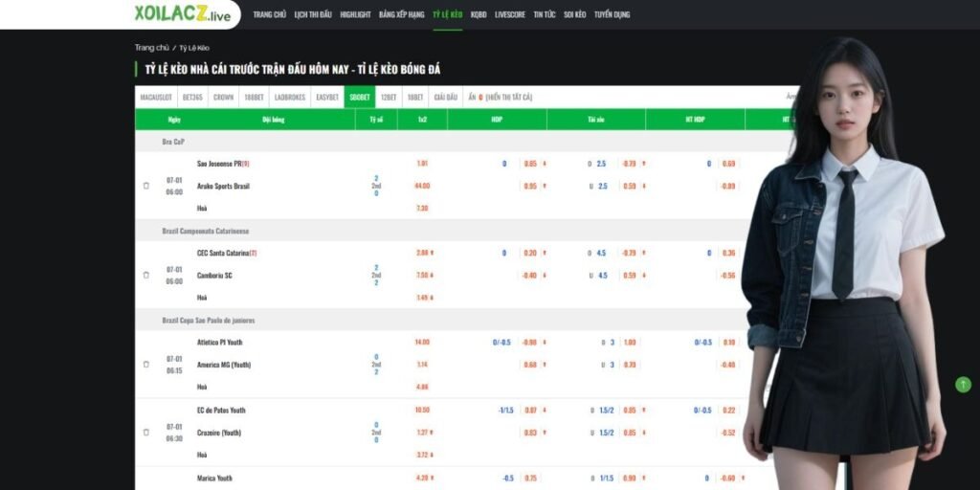Switch to the SBOBET bookmaker tab

point(360,97)
